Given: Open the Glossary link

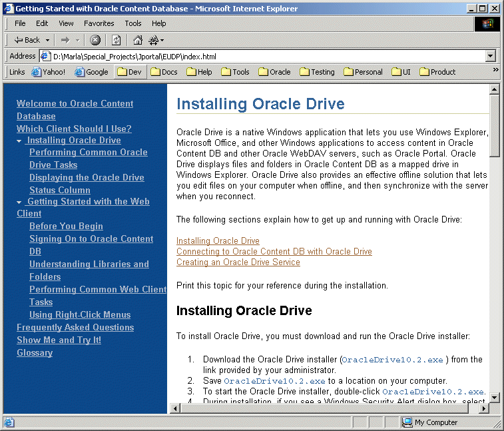Looking at the screenshot, I should (x=35, y=353).
